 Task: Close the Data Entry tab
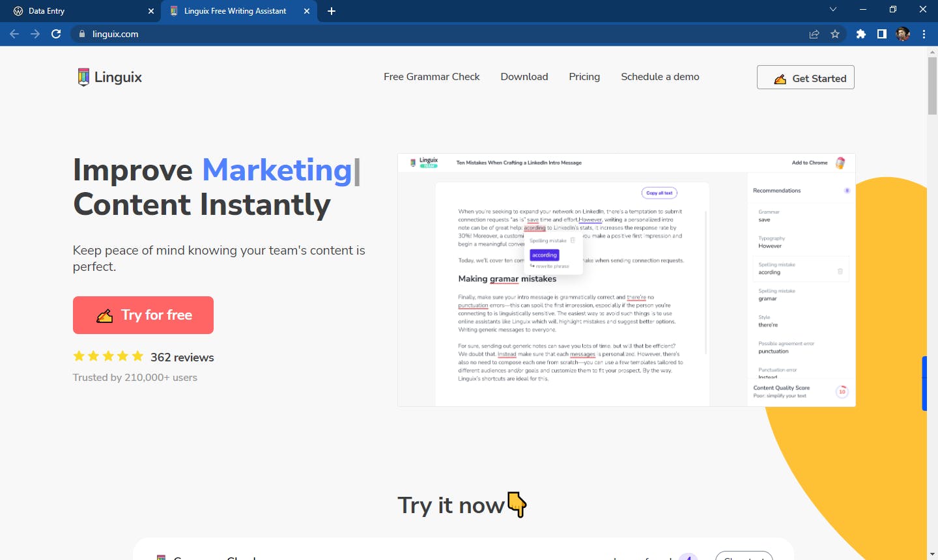(151, 11)
